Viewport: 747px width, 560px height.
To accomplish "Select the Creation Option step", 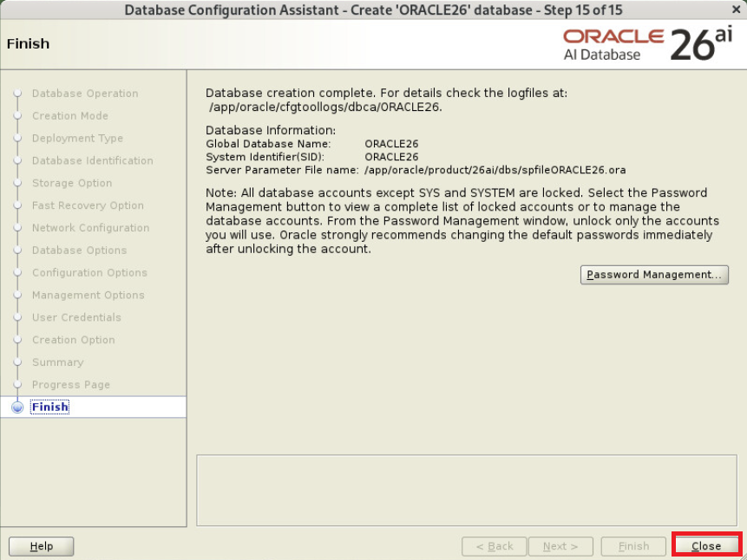I will click(74, 340).
